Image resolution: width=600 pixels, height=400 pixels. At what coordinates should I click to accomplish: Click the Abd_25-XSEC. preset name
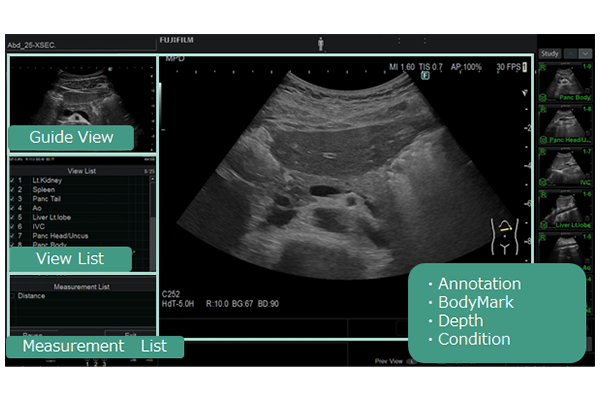point(31,45)
